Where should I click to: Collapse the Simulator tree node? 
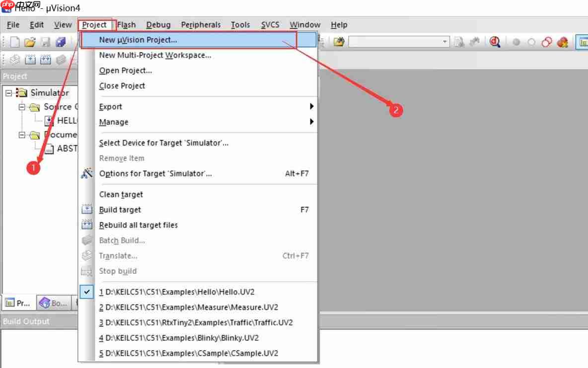[x=8, y=93]
